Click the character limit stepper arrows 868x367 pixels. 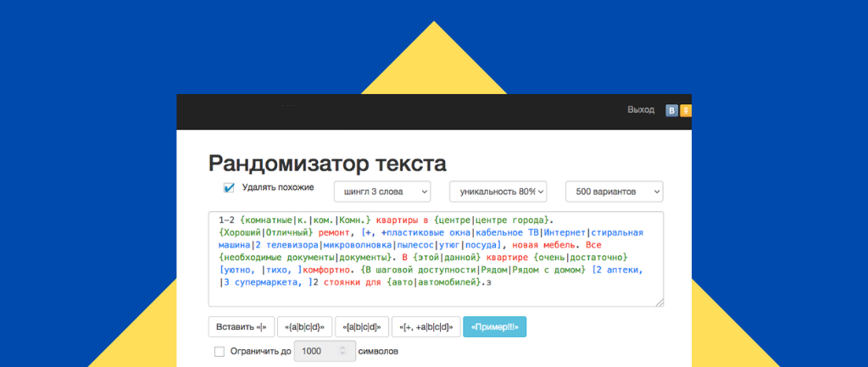[342, 351]
